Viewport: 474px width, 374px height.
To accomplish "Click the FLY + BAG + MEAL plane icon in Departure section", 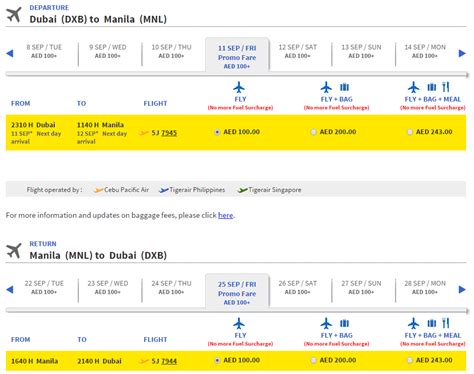I will [x=414, y=88].
